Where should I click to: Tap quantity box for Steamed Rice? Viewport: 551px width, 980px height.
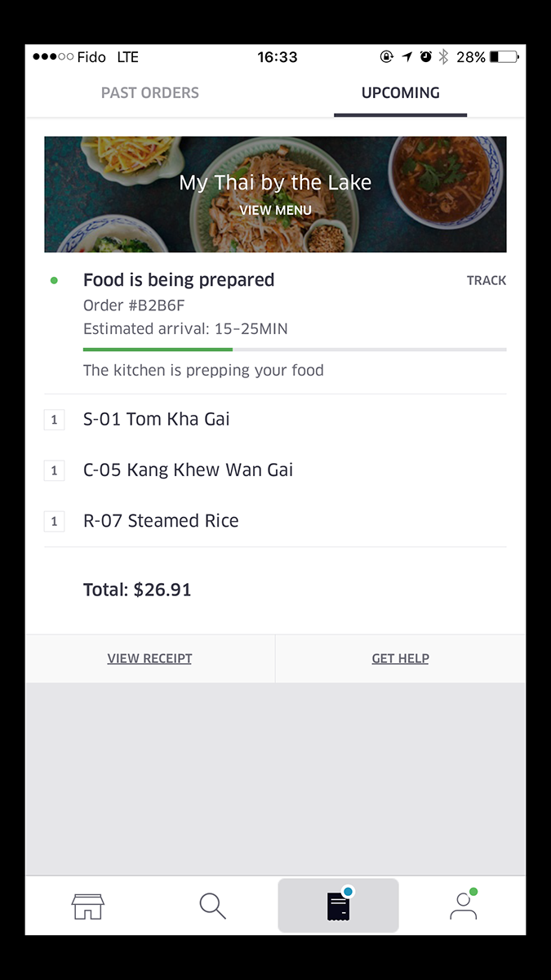click(x=54, y=521)
